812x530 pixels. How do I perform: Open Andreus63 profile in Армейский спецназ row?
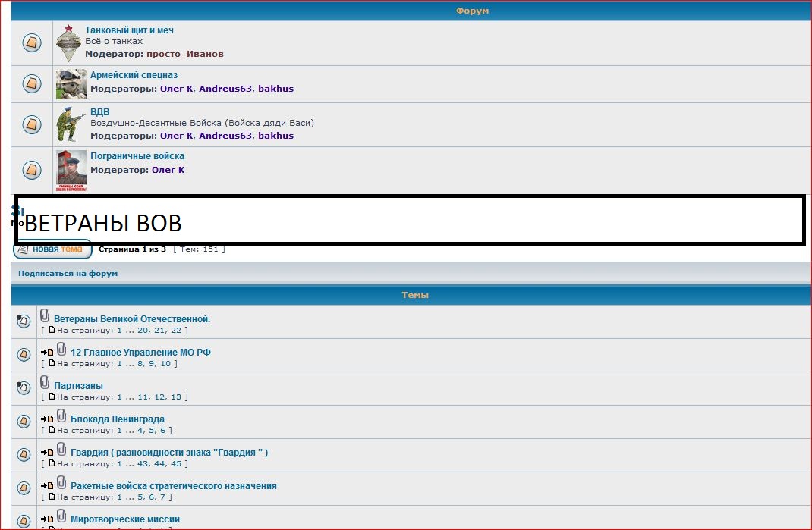pyautogui.click(x=225, y=89)
